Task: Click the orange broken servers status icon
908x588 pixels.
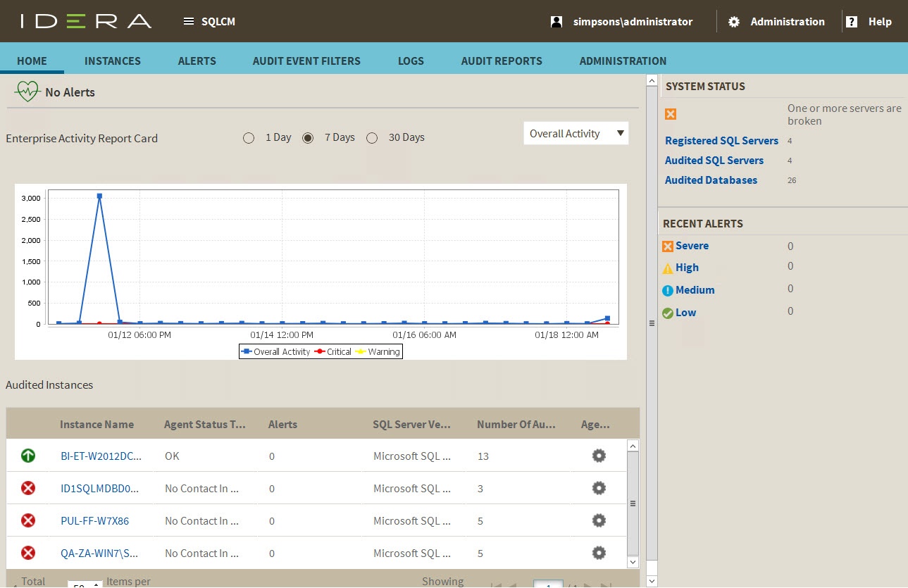Action: click(671, 114)
